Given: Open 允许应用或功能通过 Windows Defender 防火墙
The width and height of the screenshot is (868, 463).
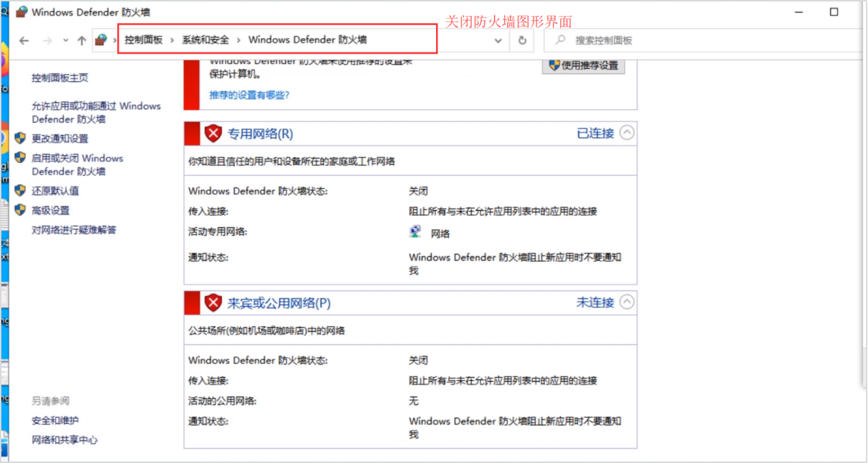Looking at the screenshot, I should point(96,113).
